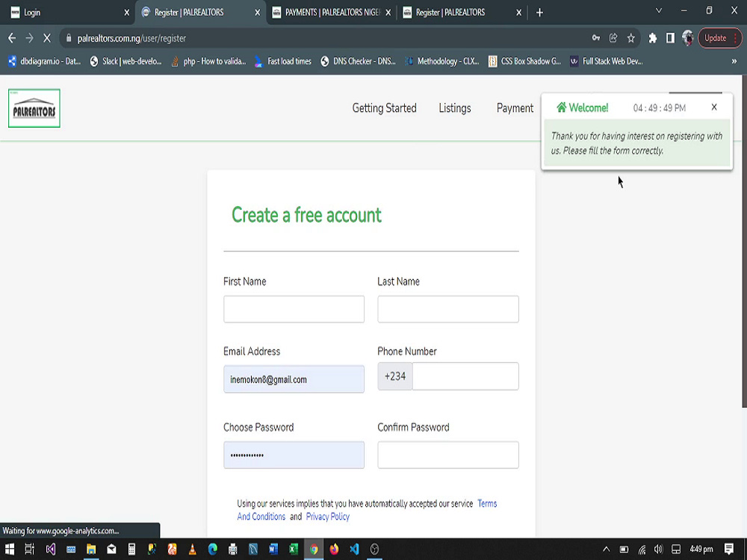Open Microsoft Excel from the taskbar
The width and height of the screenshot is (747, 560).
[294, 549]
